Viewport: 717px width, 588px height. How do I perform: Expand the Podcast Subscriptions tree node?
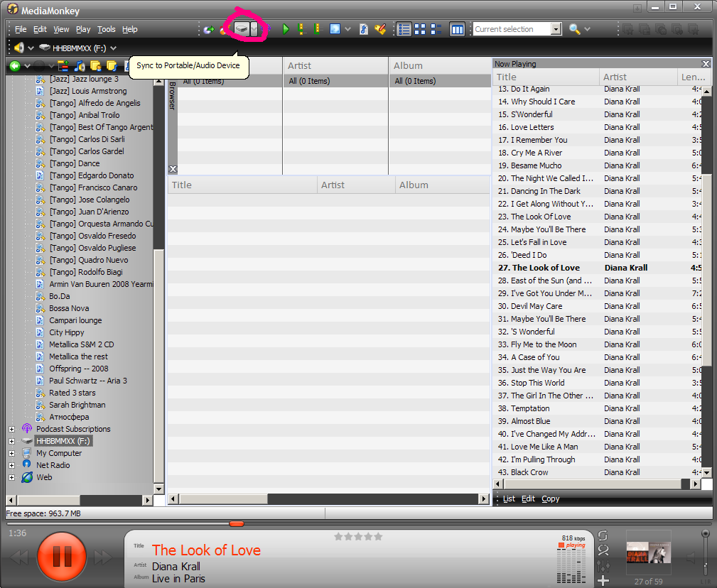12,429
